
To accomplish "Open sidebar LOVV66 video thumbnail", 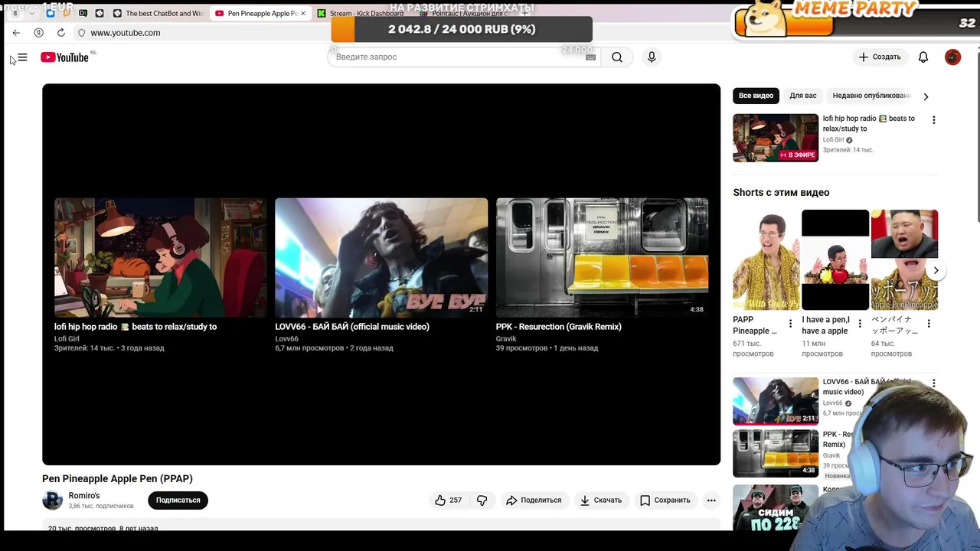I will pyautogui.click(x=776, y=401).
